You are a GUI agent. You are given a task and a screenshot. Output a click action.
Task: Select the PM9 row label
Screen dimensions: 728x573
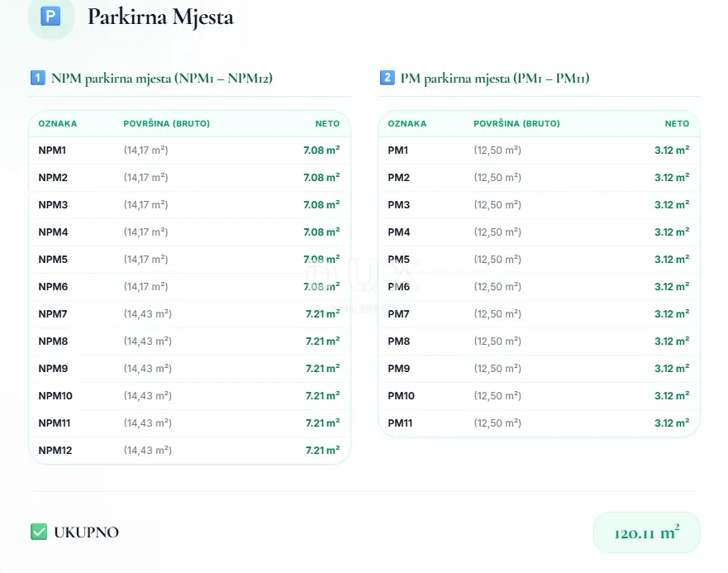tap(399, 369)
